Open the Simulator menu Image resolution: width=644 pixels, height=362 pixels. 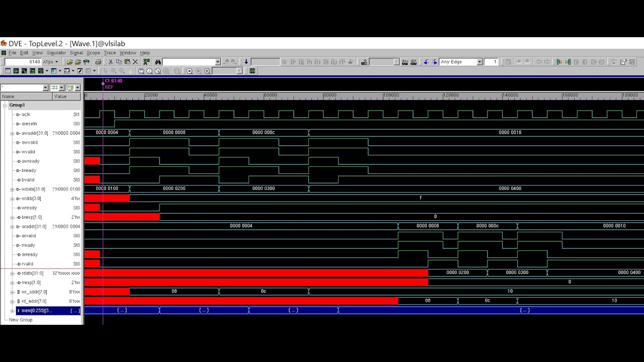click(x=56, y=53)
